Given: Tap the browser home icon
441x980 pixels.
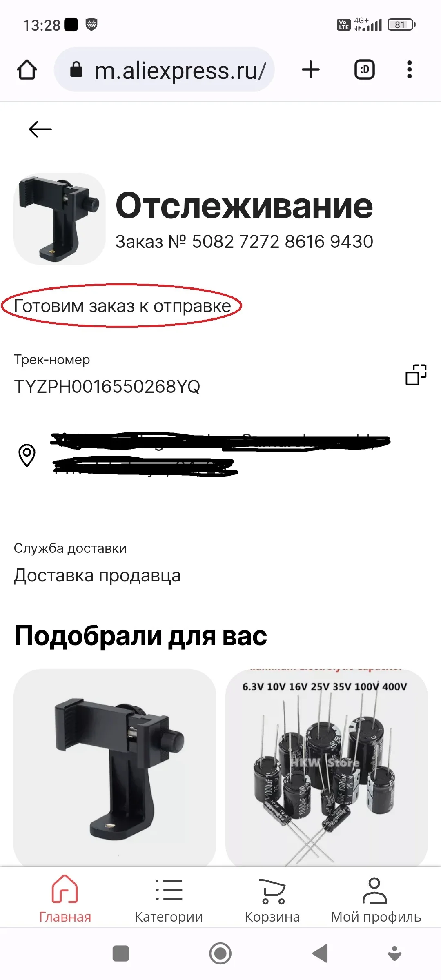Looking at the screenshot, I should [x=27, y=70].
